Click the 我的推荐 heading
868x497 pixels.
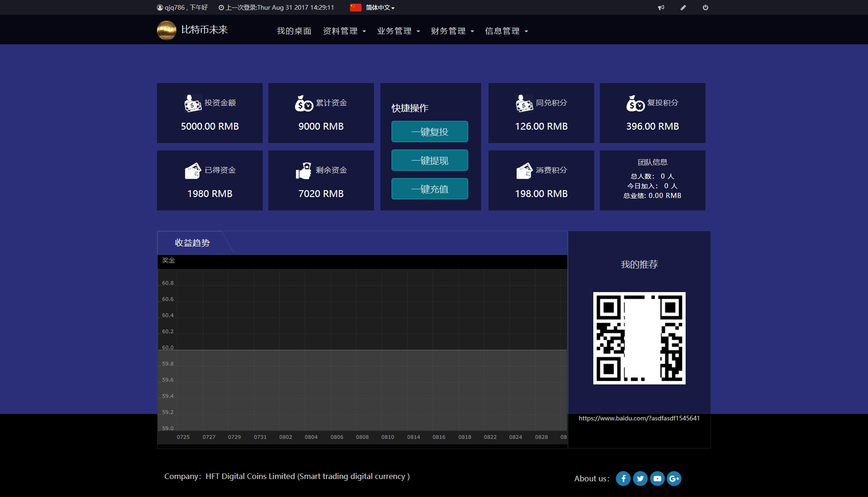click(x=639, y=264)
